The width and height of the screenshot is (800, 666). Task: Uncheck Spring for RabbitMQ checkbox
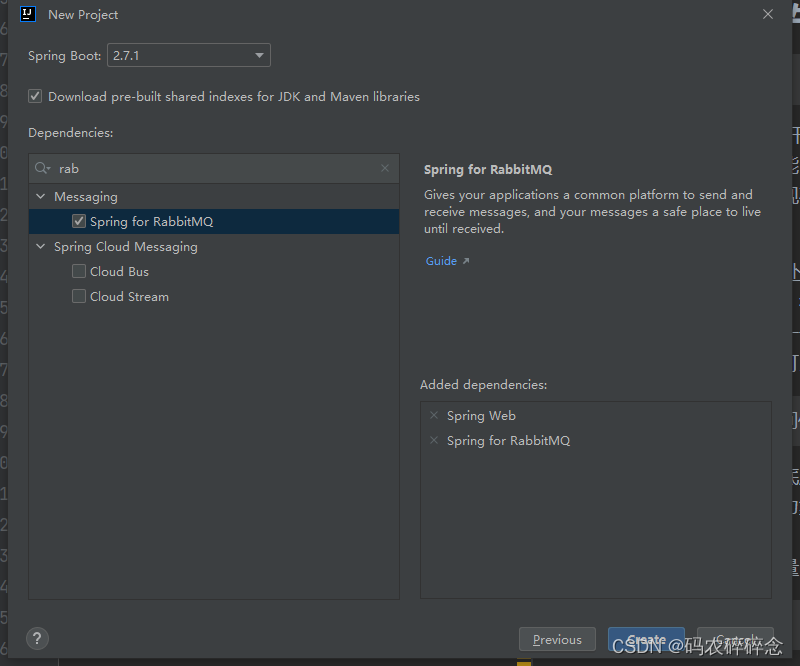click(x=79, y=221)
